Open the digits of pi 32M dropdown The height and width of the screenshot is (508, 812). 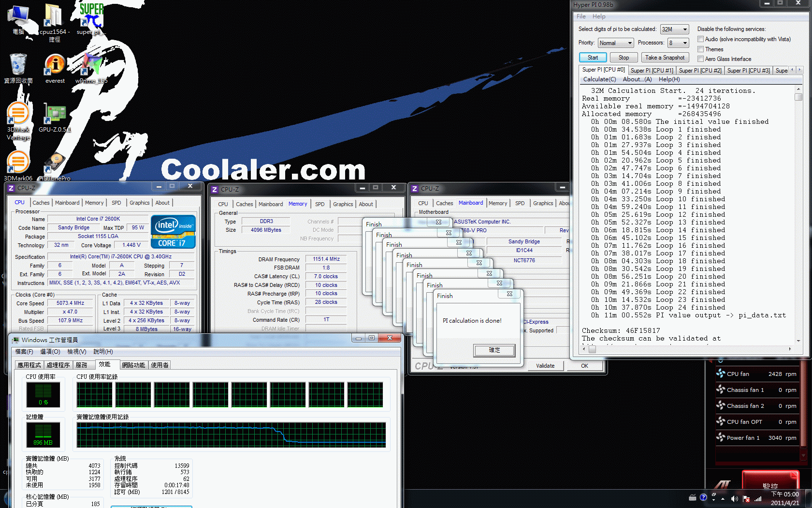675,30
